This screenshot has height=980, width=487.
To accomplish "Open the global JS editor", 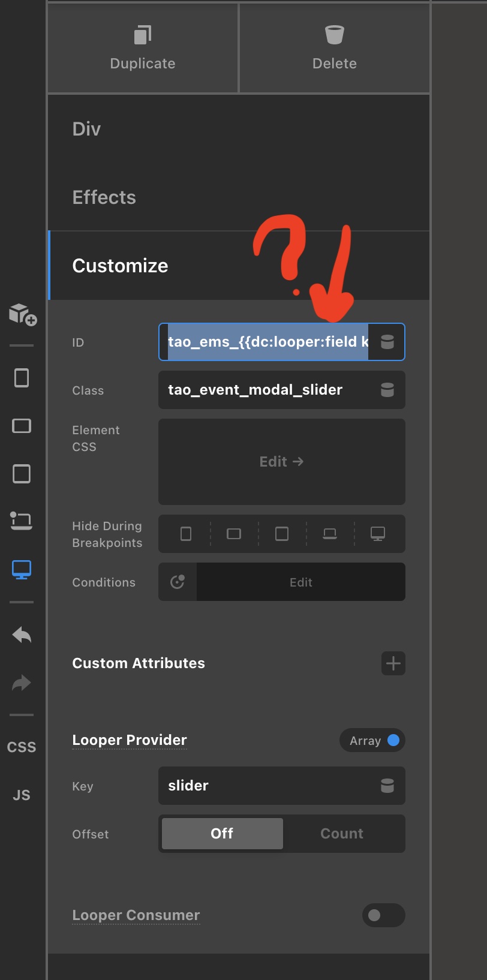I will point(22,795).
